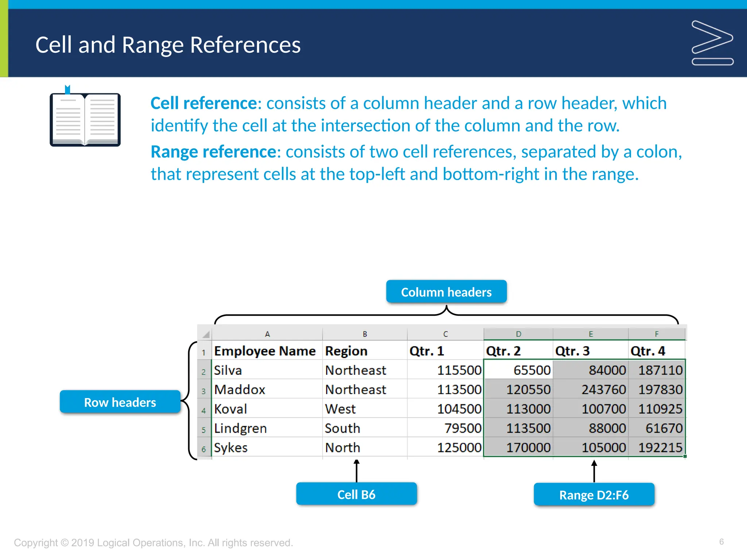The height and width of the screenshot is (560, 747).
Task: Click the Row headers label
Action: click(120, 402)
